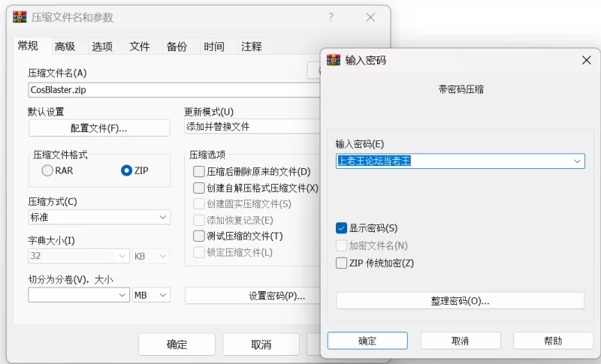The height and width of the screenshot is (364, 601).
Task: Expand the 压缩方式 dropdown
Action: pos(163,218)
